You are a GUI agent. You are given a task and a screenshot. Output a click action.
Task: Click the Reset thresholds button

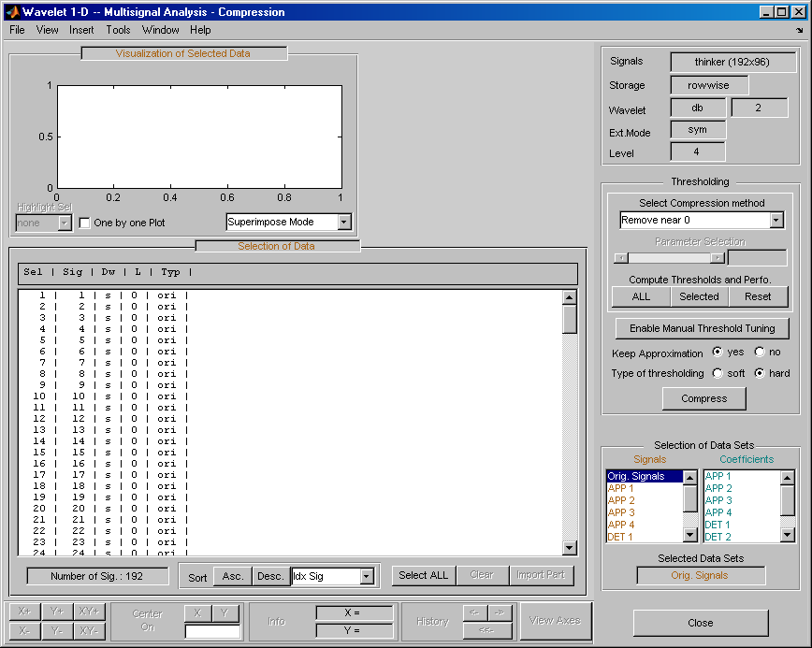point(758,296)
